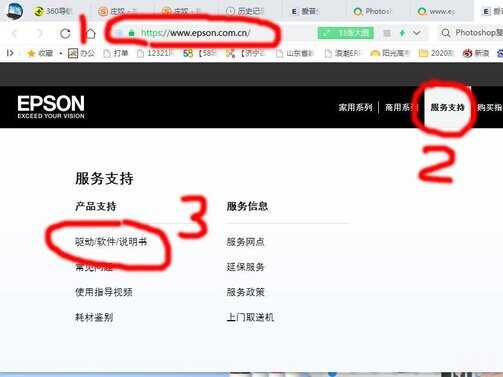Click the 使用指导视频 link
The height and width of the screenshot is (377, 503).
point(104,292)
